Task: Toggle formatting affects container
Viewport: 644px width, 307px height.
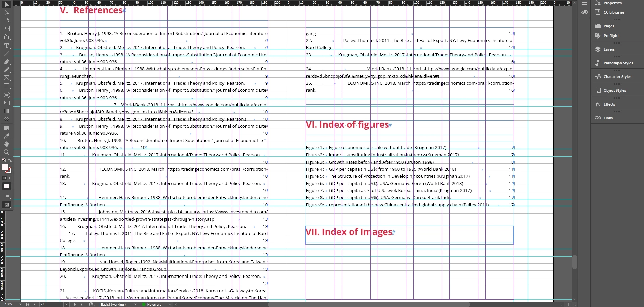Action: 4,178
